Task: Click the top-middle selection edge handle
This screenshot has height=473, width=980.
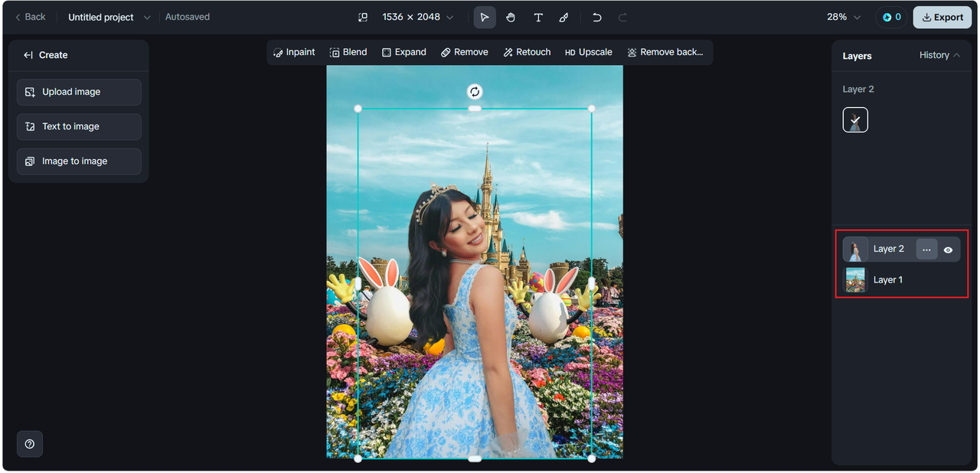Action: [x=475, y=109]
